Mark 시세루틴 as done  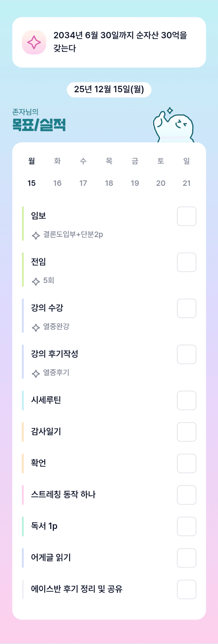pos(186,400)
